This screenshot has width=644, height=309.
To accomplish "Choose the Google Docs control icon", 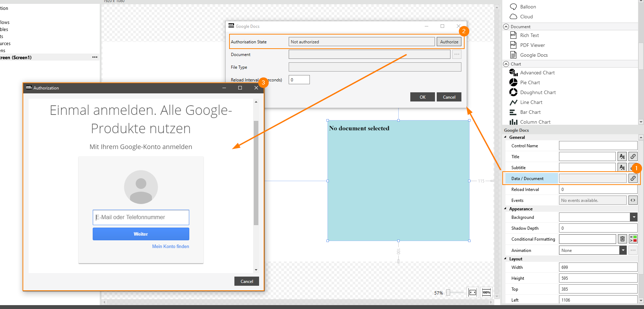I will pos(514,55).
